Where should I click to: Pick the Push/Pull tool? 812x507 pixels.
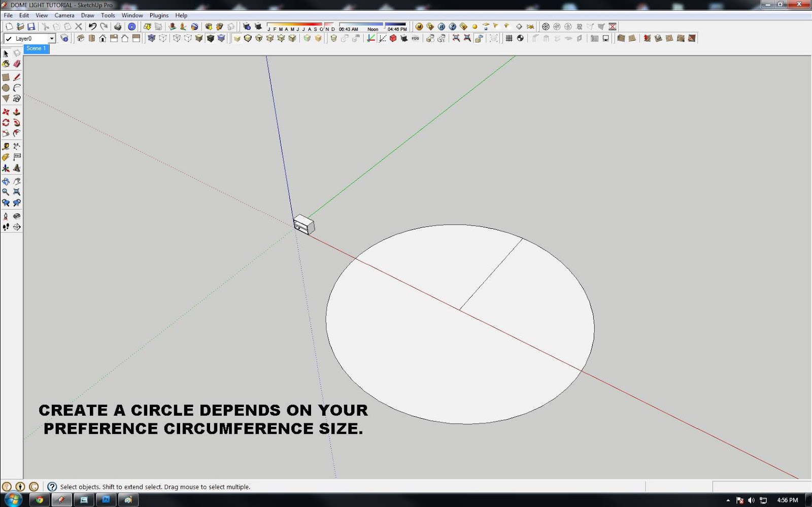pos(17,112)
